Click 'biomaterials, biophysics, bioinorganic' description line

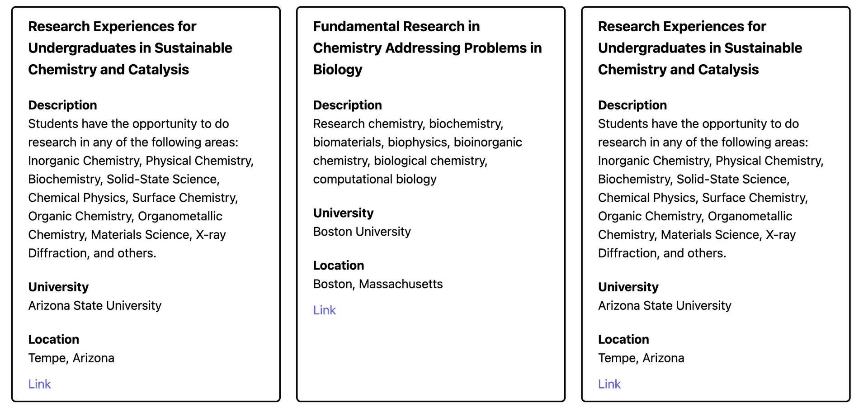(417, 142)
